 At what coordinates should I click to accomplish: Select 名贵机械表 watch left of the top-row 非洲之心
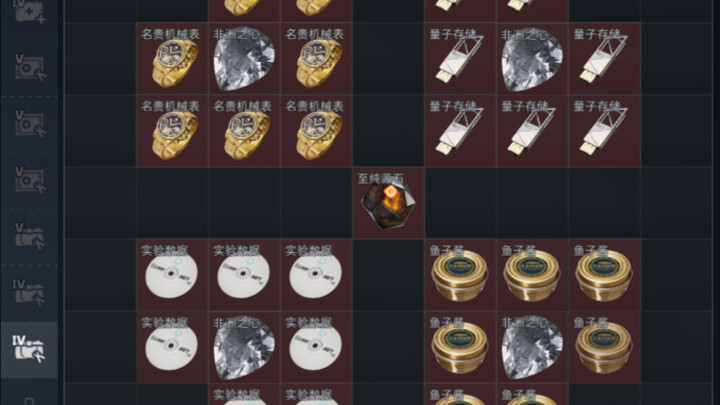click(x=172, y=59)
